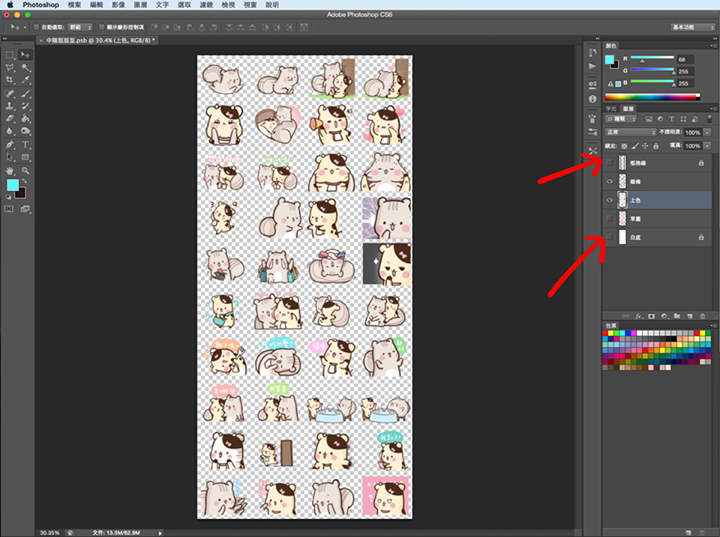This screenshot has height=537, width=720.
Task: Select the Healing Brush tool
Action: (x=10, y=93)
